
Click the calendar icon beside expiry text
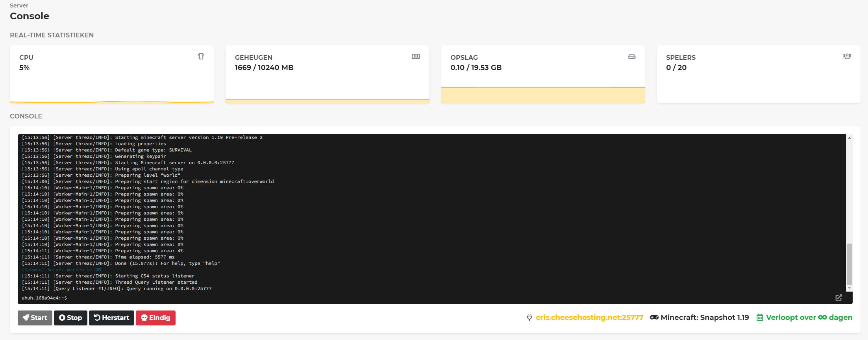click(760, 317)
